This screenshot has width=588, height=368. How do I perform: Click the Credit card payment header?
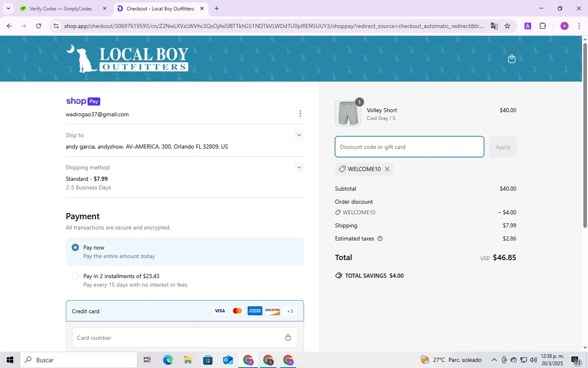click(185, 311)
